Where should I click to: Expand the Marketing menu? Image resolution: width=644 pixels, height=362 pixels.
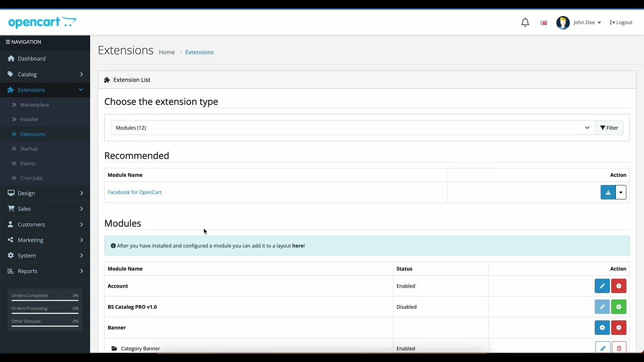click(45, 240)
